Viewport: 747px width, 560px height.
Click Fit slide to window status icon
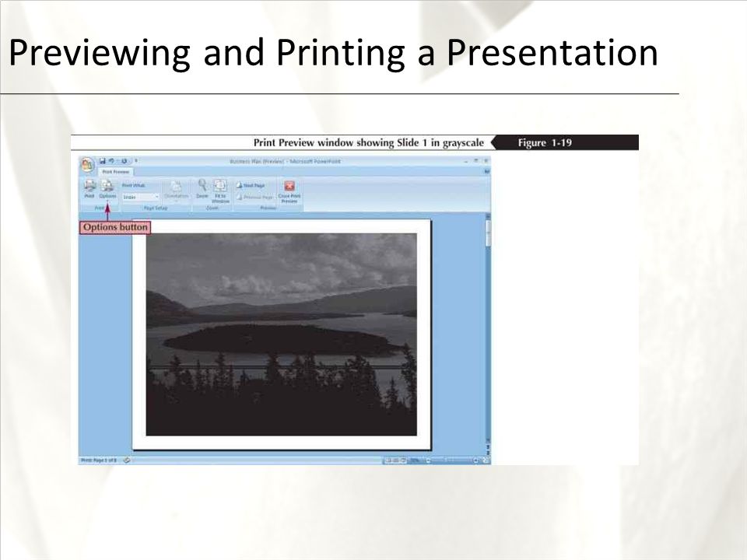(x=486, y=460)
